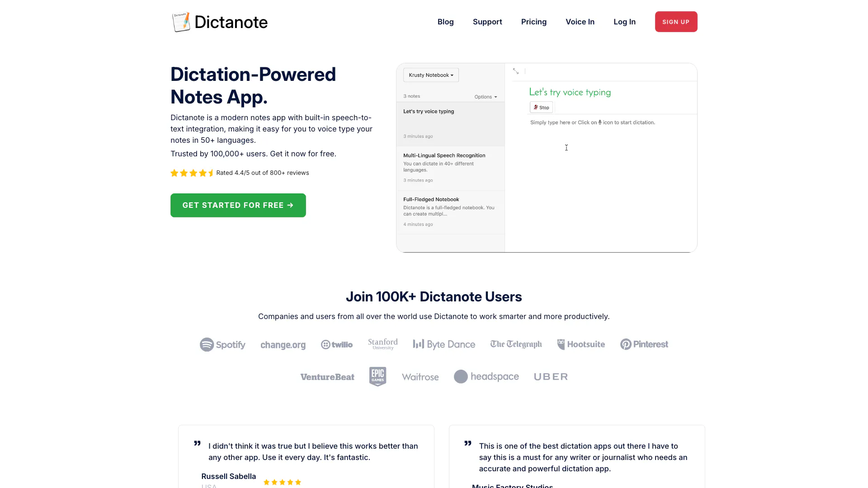The height and width of the screenshot is (488, 868).
Task: Click the star rating under the hero text
Action: point(192,173)
